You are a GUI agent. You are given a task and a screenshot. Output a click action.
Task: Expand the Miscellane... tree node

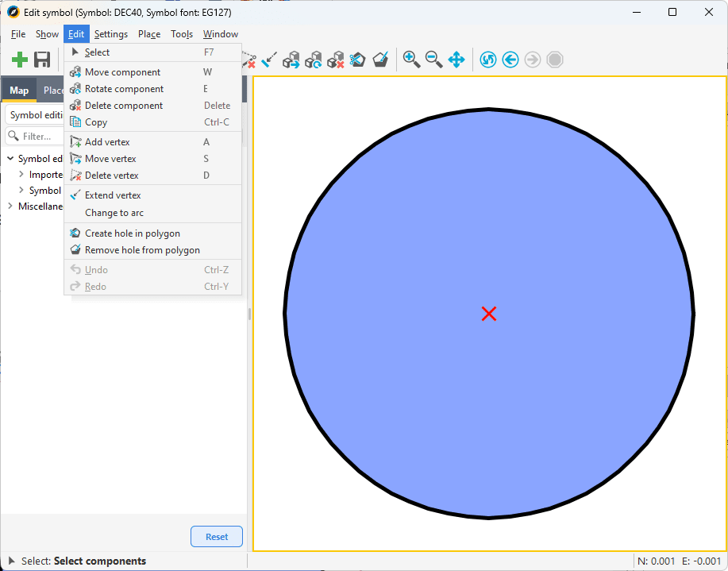(x=10, y=206)
